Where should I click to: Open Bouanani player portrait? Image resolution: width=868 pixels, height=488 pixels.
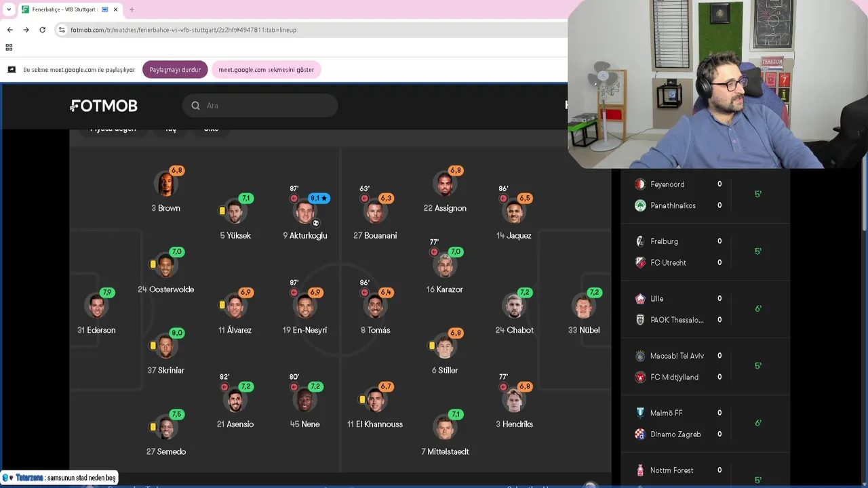375,211
